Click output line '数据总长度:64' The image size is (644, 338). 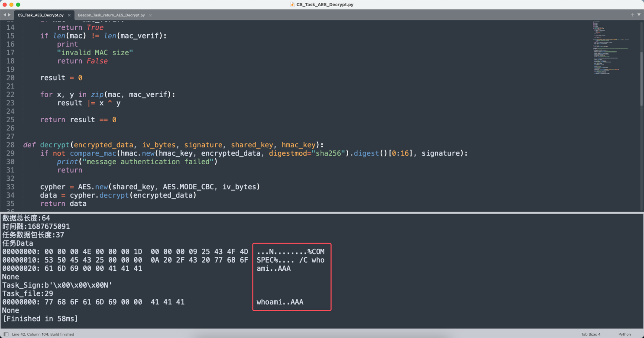26,218
